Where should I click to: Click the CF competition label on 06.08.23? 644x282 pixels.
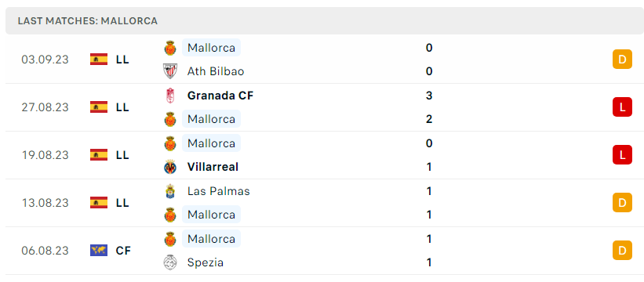(x=123, y=251)
